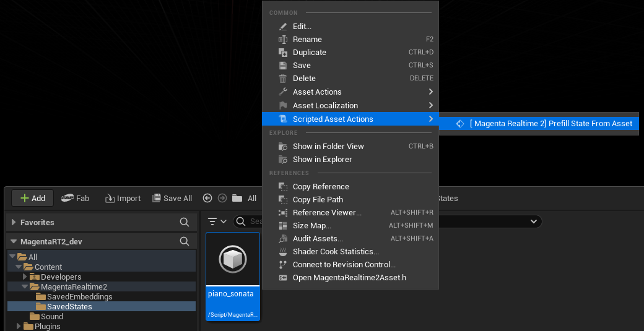
Task: Click the C++ header icon for MagentaRealtime2Asset.h
Action: [x=282, y=278]
